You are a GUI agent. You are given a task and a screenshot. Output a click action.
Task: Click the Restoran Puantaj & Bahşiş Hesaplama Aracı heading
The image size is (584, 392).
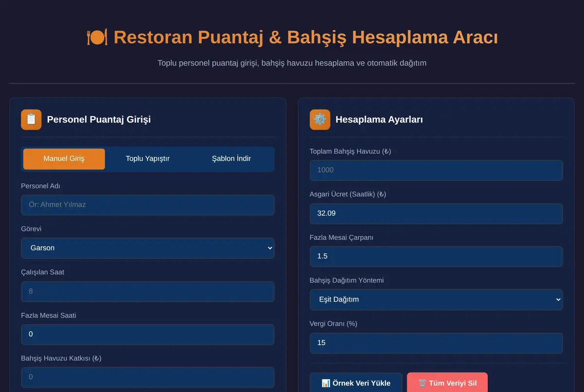[292, 37]
